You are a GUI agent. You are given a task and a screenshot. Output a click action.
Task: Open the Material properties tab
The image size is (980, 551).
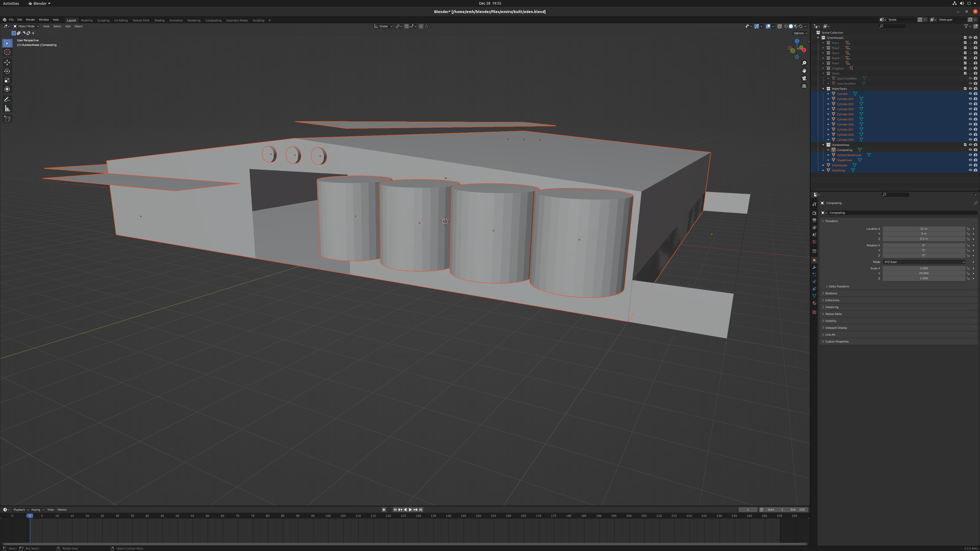(814, 303)
